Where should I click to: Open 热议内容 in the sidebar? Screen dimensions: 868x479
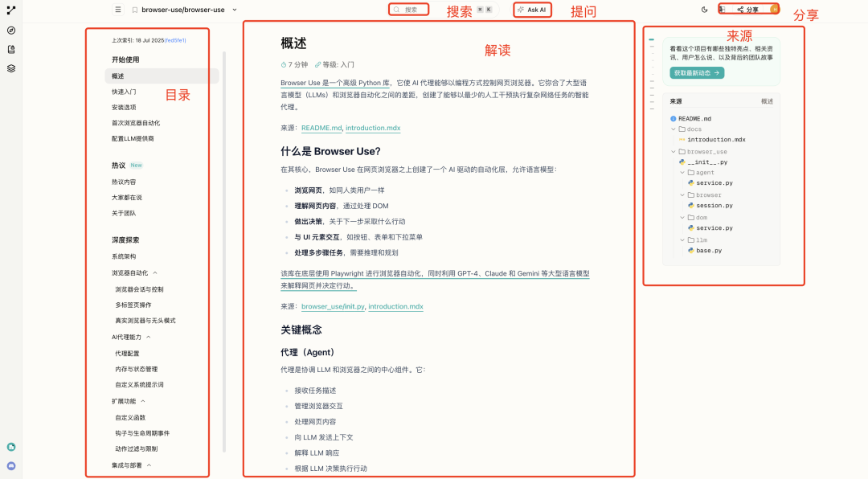click(124, 182)
